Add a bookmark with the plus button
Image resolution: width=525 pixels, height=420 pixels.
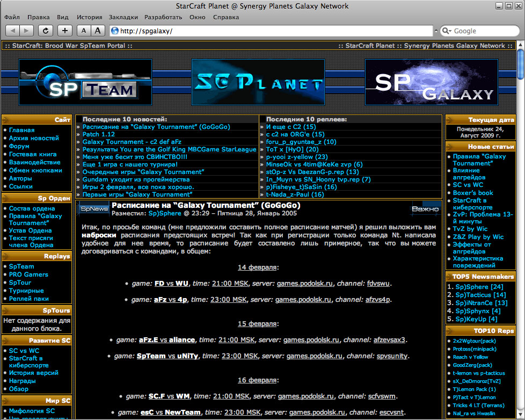tap(65, 31)
